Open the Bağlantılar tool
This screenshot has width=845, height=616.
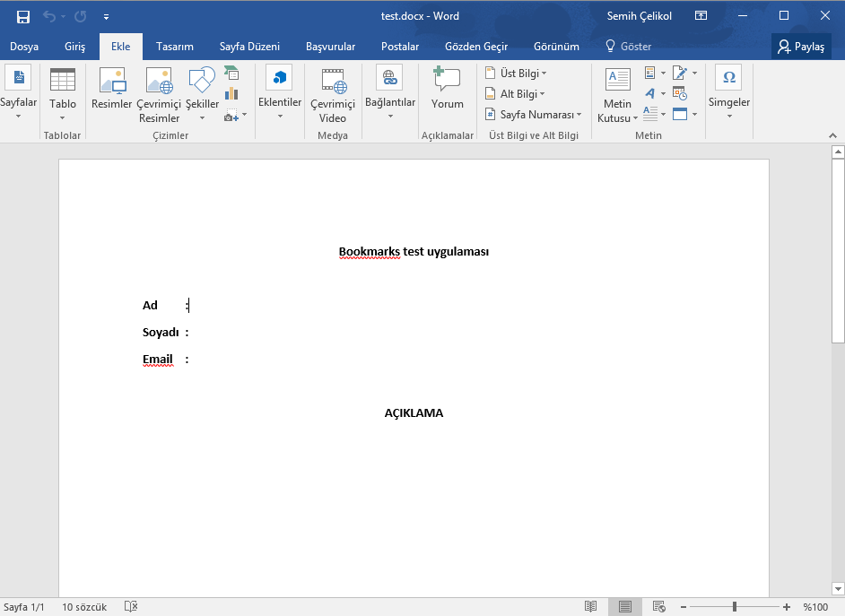389,92
